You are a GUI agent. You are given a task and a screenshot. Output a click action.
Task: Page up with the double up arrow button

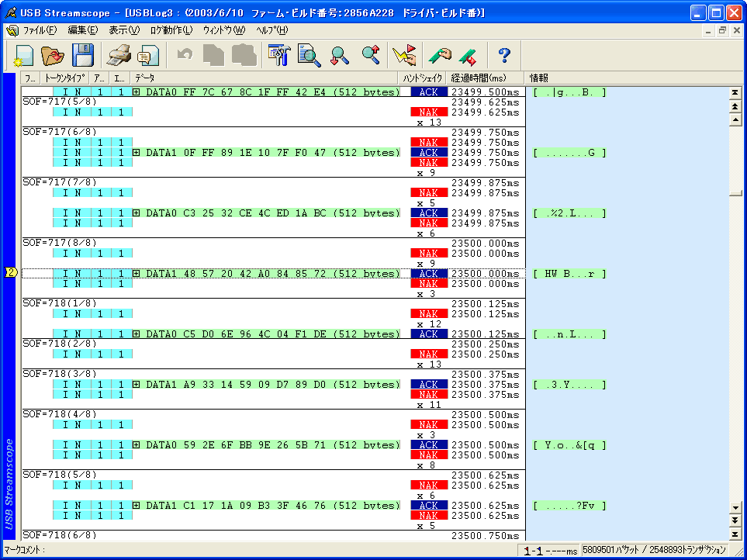pyautogui.click(x=735, y=106)
